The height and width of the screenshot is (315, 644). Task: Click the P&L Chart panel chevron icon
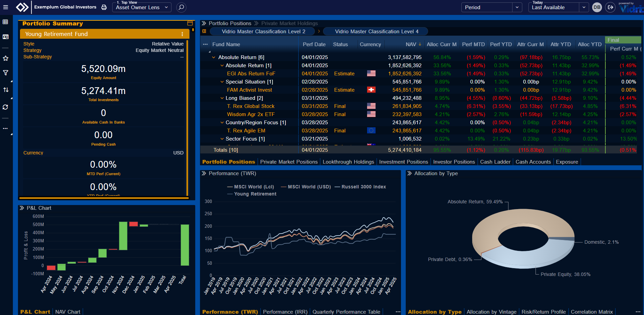pos(22,208)
